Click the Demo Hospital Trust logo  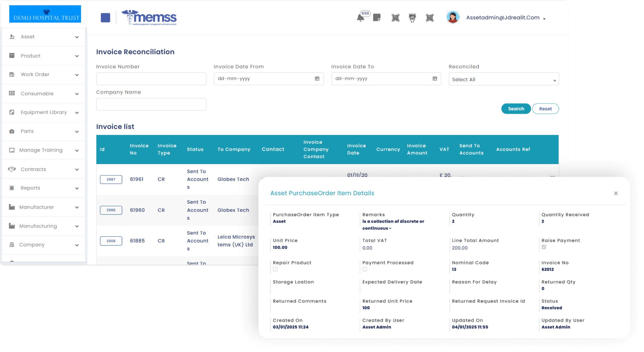(45, 14)
